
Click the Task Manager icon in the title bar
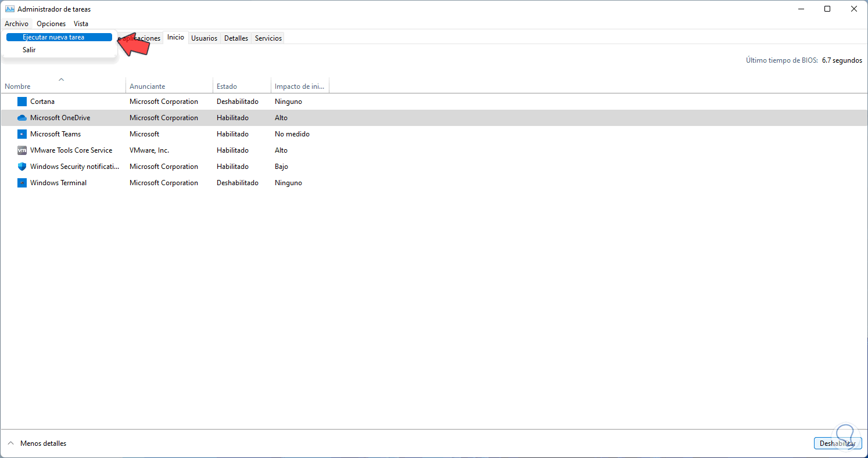click(x=9, y=9)
